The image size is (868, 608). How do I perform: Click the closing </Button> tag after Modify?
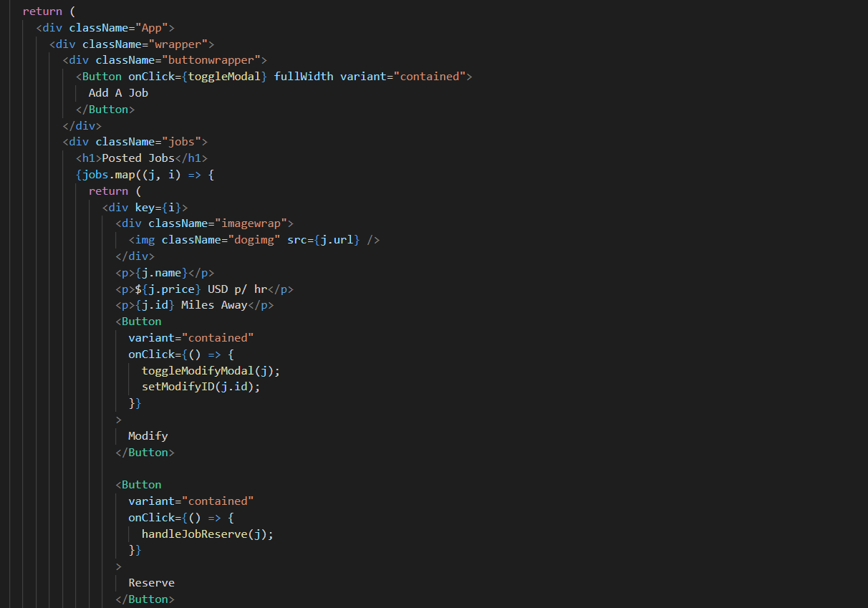(x=145, y=453)
